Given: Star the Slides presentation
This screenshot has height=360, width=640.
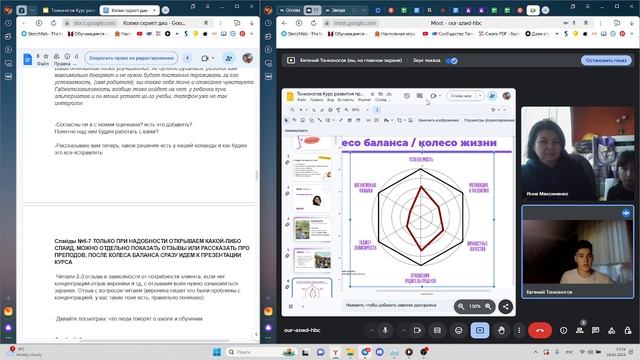Looking at the screenshot, I should [x=371, y=94].
